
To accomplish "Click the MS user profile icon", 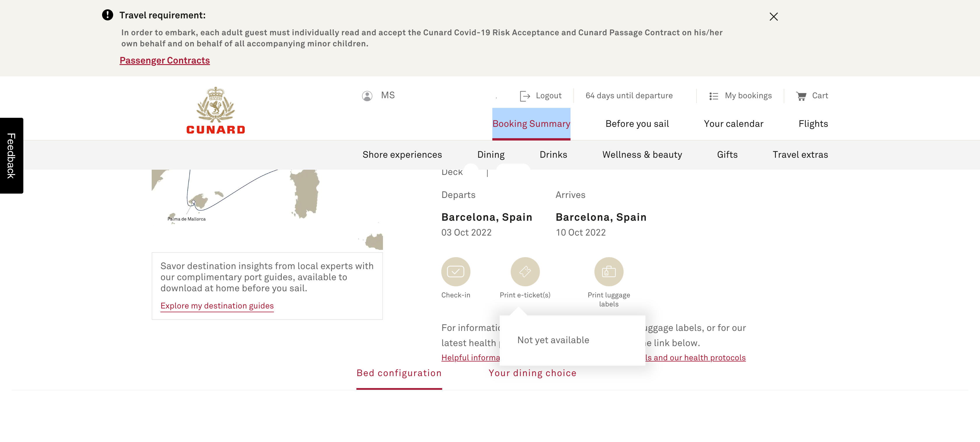I will click(x=367, y=96).
